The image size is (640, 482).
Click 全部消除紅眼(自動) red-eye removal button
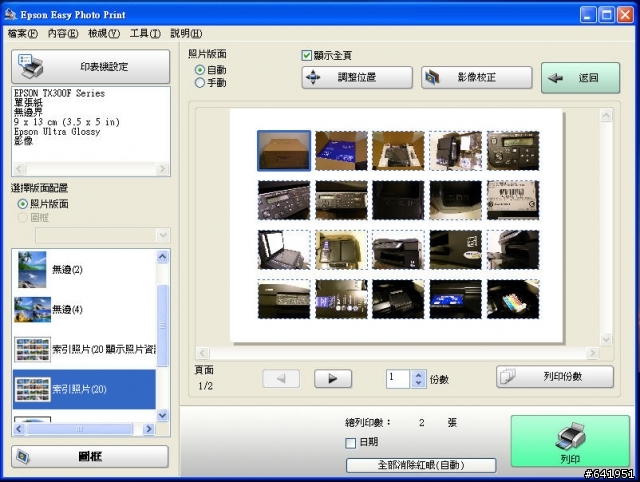pos(421,465)
